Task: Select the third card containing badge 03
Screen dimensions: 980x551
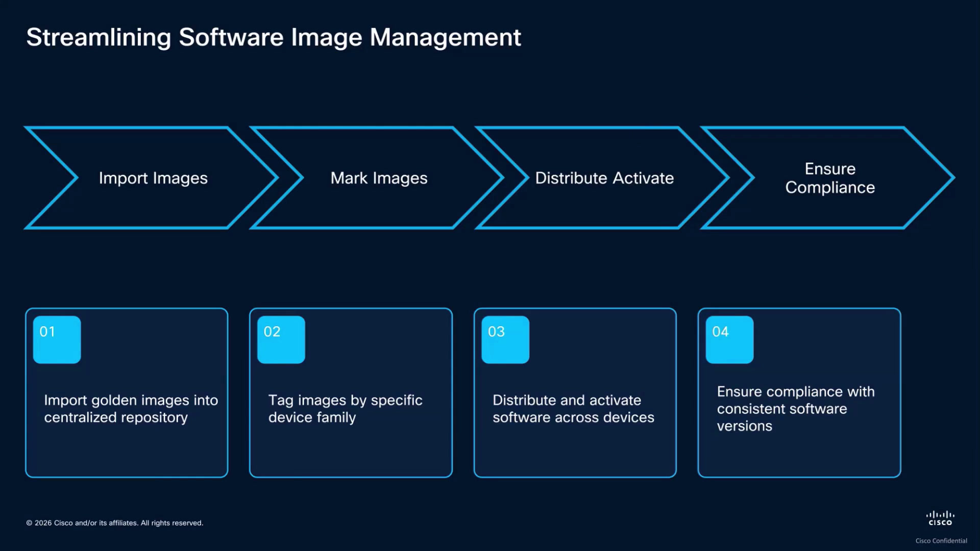Action: (575, 393)
